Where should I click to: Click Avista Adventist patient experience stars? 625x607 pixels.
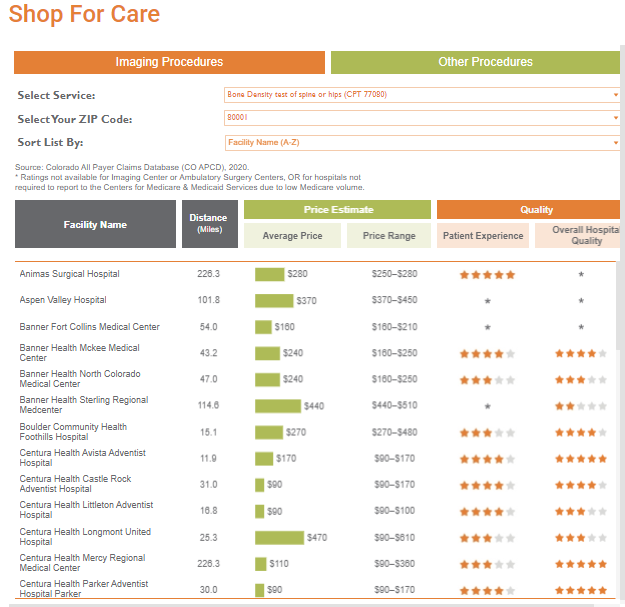point(487,459)
